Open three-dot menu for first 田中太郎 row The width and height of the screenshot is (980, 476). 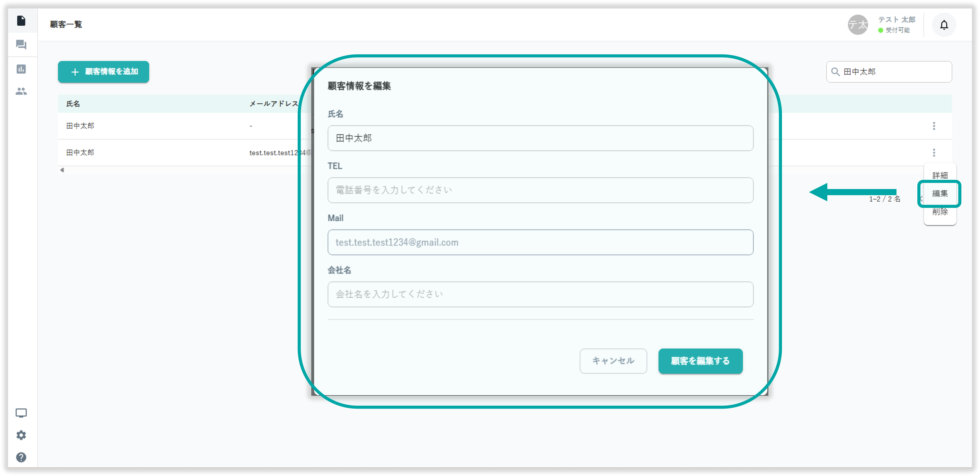(934, 126)
